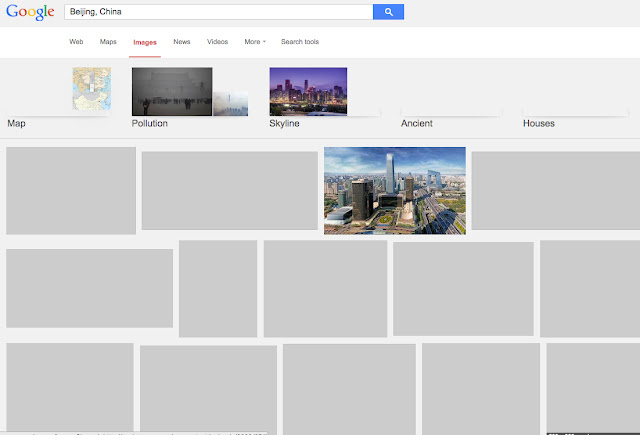
Task: Select the Houses category label
Action: pos(539,123)
